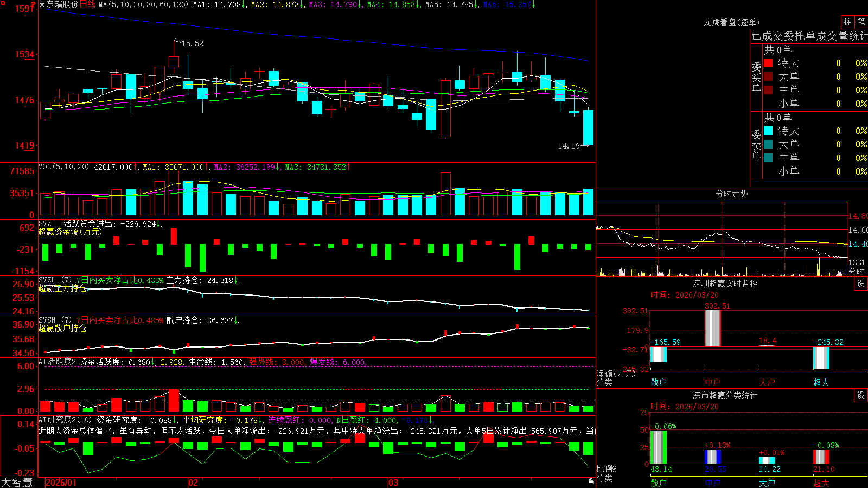The image size is (868, 488).
Task: Click the dark red 大单 buy-order swatch
Action: click(768, 76)
